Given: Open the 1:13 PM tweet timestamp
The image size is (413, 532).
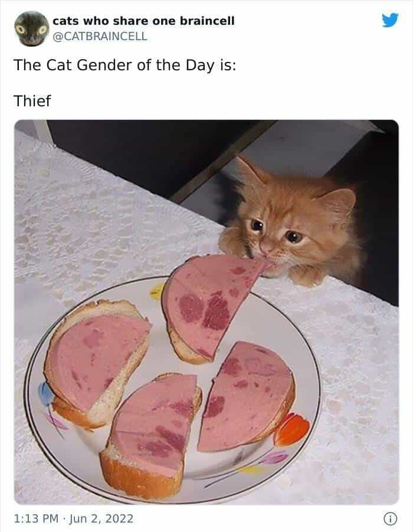Looking at the screenshot, I should [36, 518].
